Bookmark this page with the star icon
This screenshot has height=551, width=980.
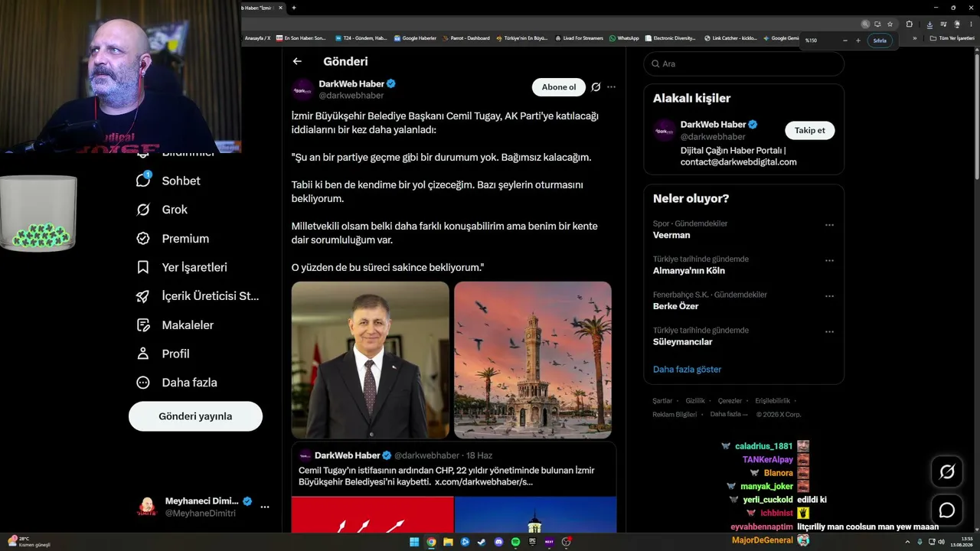[x=890, y=24]
